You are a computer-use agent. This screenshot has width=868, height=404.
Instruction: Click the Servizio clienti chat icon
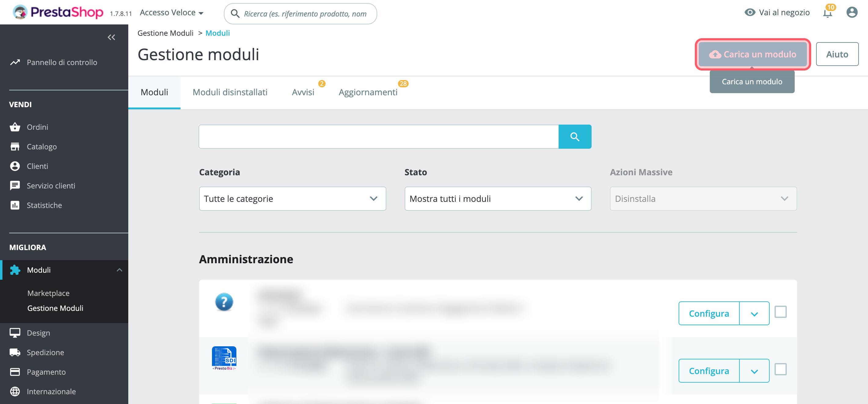(15, 186)
